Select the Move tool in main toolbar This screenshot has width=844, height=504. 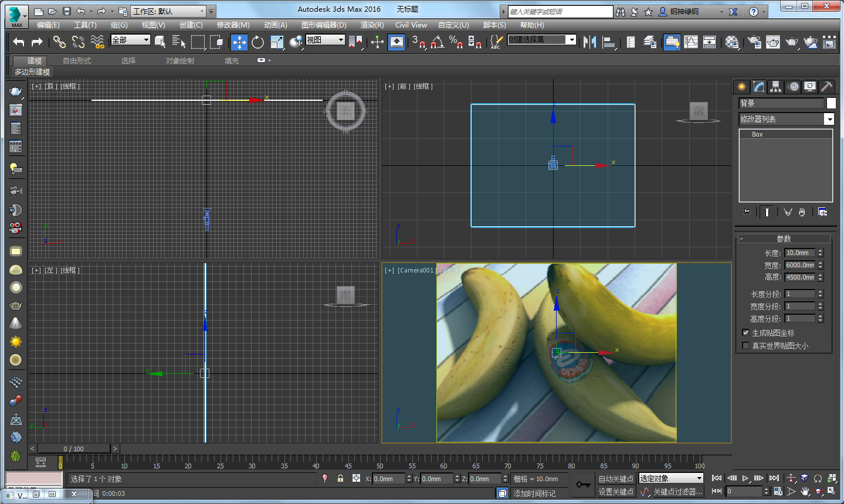pyautogui.click(x=239, y=42)
